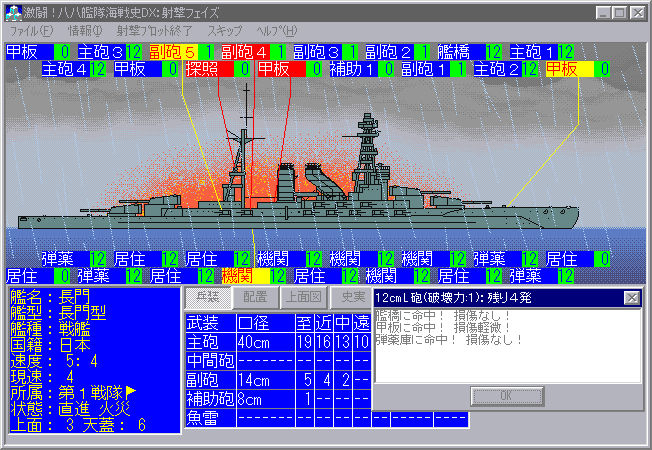This screenshot has width=652, height=450.
Task: Click the app icon in the title bar
Action: (12, 12)
